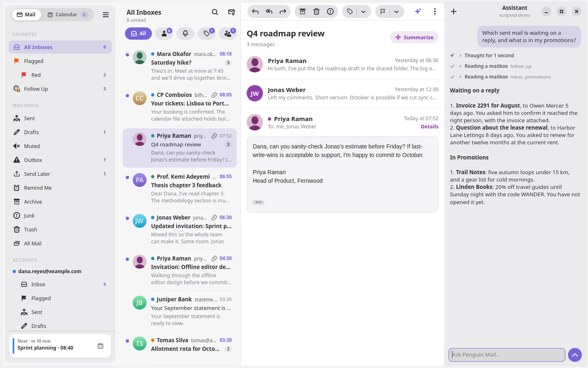The height and width of the screenshot is (368, 588).
Task: Compose a new message
Action: tap(232, 12)
